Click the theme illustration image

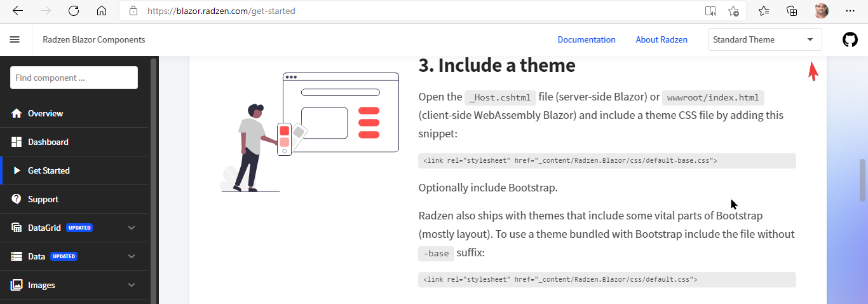tap(309, 132)
